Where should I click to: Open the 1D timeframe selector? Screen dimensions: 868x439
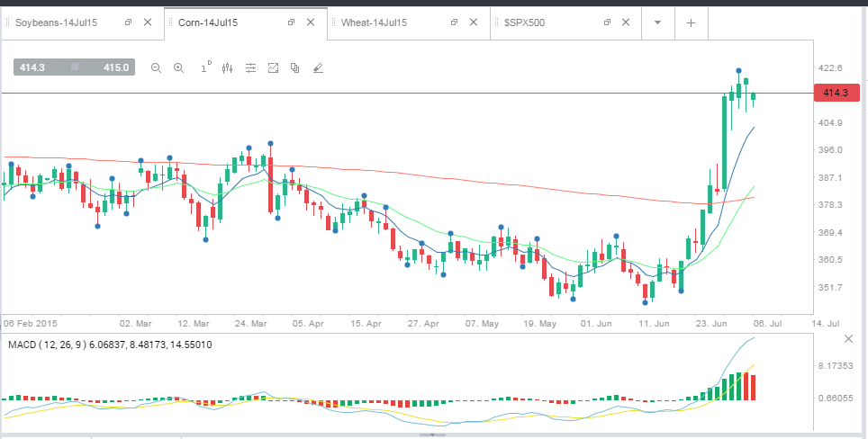pyautogui.click(x=206, y=67)
